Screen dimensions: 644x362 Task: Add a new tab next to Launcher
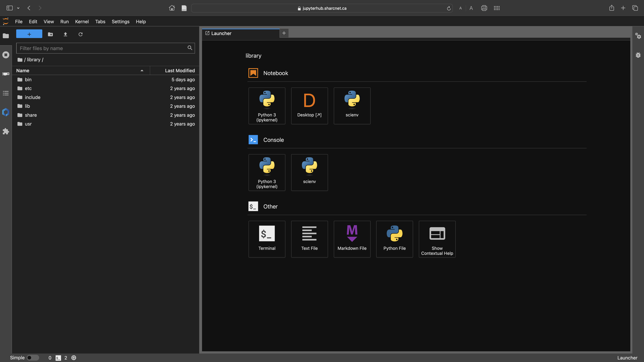(x=284, y=33)
